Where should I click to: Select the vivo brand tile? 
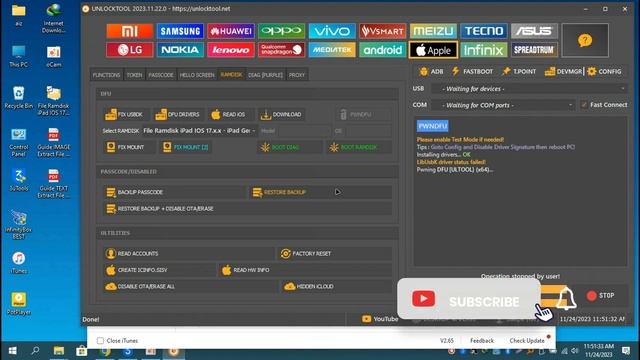click(x=332, y=31)
